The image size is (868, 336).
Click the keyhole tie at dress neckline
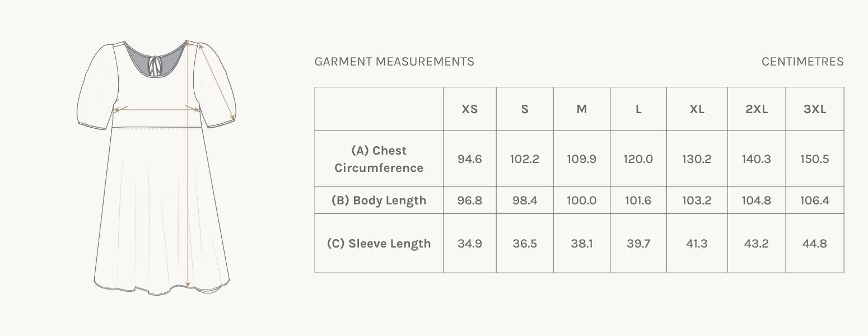[155, 67]
